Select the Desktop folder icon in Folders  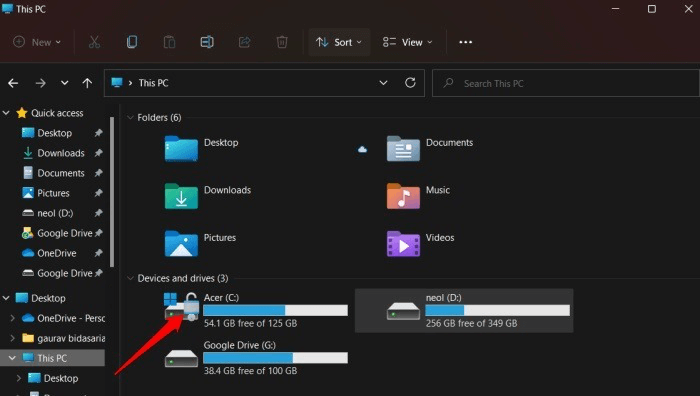click(181, 148)
